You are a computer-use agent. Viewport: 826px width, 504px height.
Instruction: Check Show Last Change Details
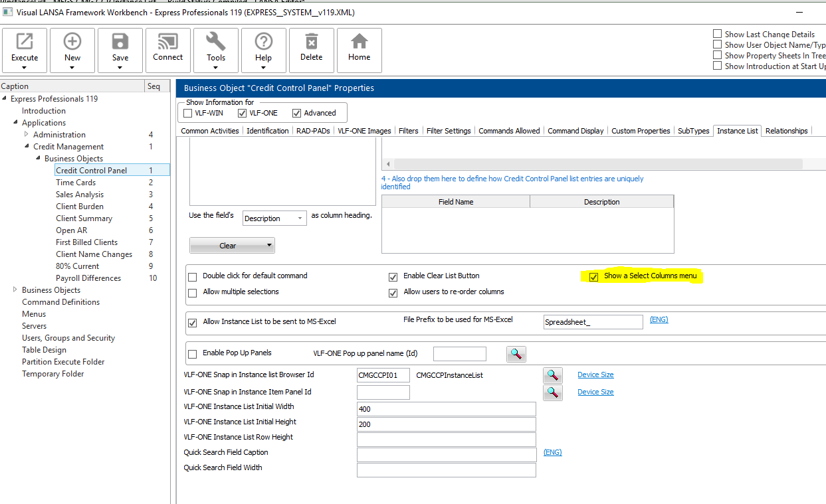point(717,34)
